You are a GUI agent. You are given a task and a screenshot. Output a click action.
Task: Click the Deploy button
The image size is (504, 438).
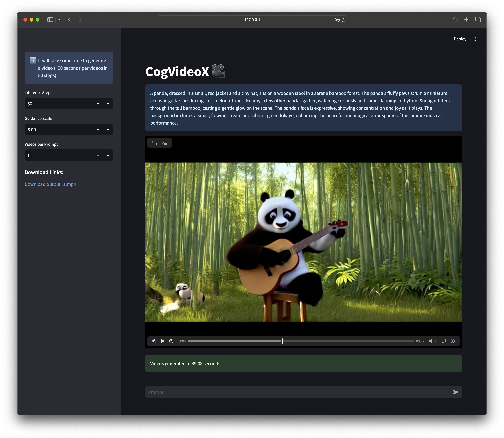click(x=460, y=39)
